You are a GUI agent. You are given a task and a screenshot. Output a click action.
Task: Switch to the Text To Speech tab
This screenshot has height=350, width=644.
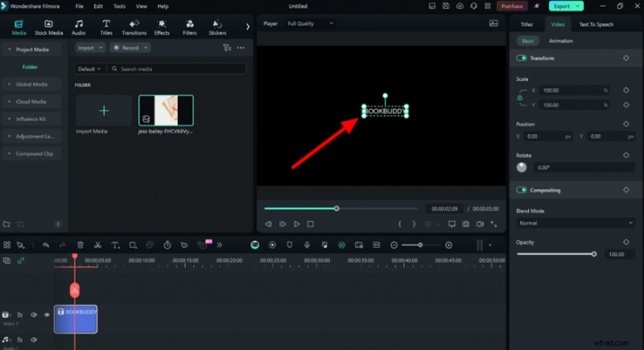(x=596, y=24)
